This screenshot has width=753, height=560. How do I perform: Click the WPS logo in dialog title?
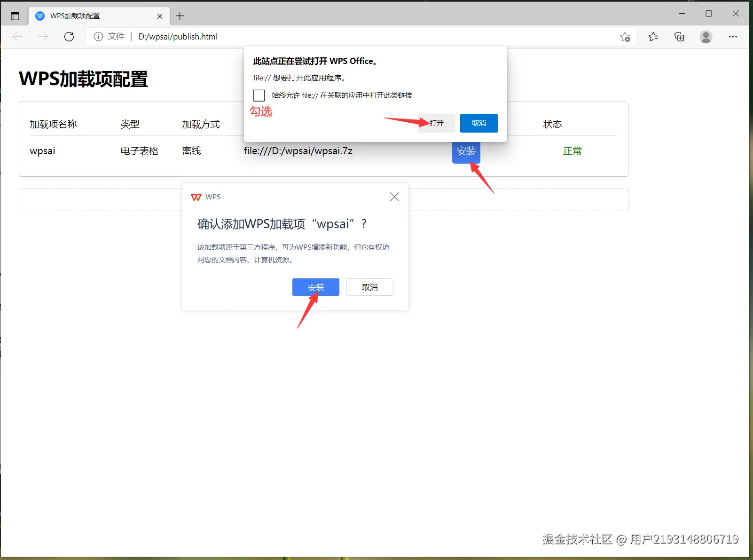[x=196, y=197]
